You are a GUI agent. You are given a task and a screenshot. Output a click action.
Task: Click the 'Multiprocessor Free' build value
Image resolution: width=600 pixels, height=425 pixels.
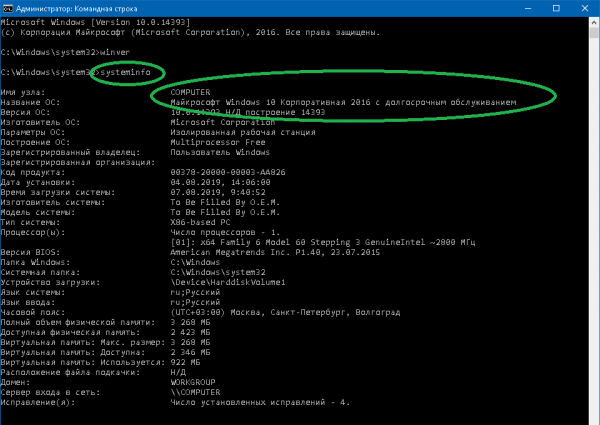click(x=218, y=142)
